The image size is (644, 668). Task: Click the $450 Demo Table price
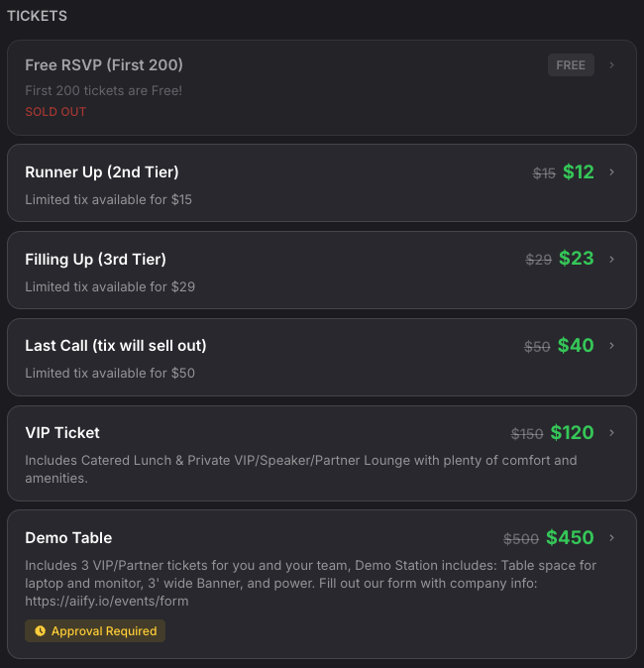pyautogui.click(x=570, y=538)
